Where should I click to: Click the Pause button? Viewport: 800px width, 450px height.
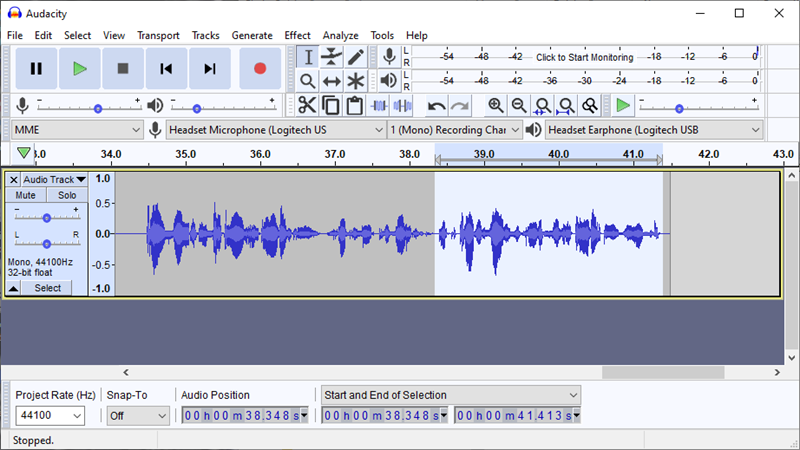[x=36, y=68]
